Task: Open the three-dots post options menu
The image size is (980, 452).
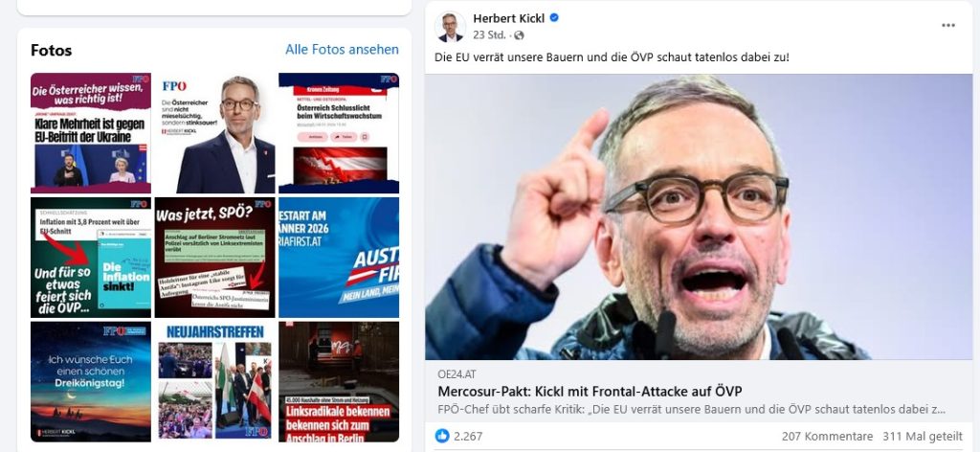Action: tap(948, 26)
